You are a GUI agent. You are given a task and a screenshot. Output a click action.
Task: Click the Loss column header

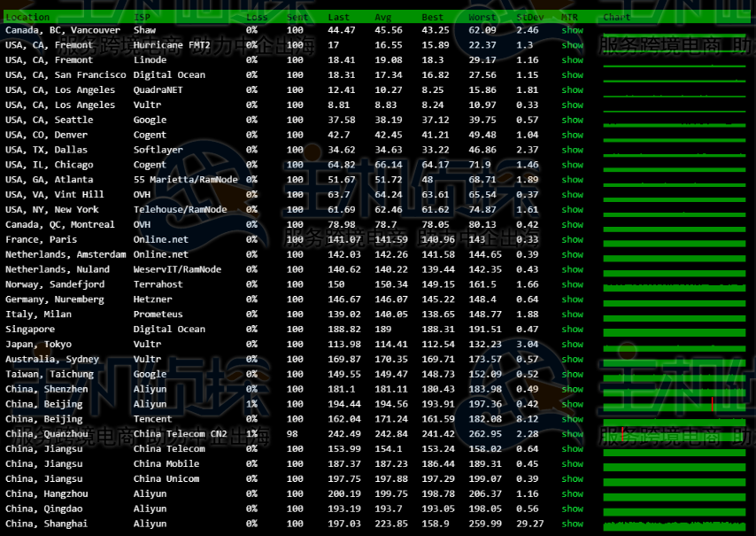click(257, 17)
